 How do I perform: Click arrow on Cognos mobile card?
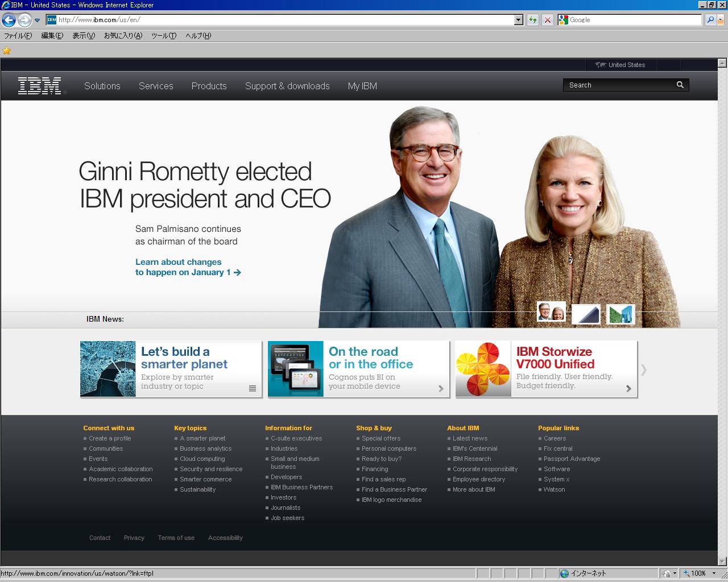pos(441,389)
